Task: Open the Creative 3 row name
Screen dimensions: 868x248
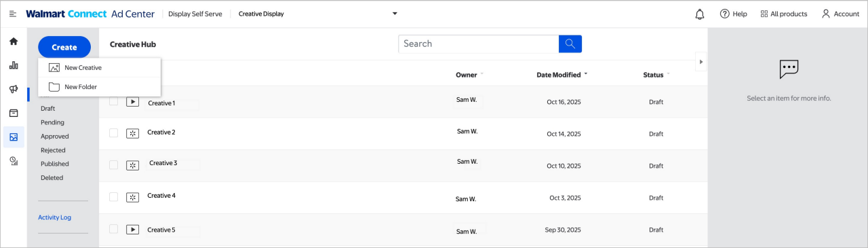Action: [163, 163]
